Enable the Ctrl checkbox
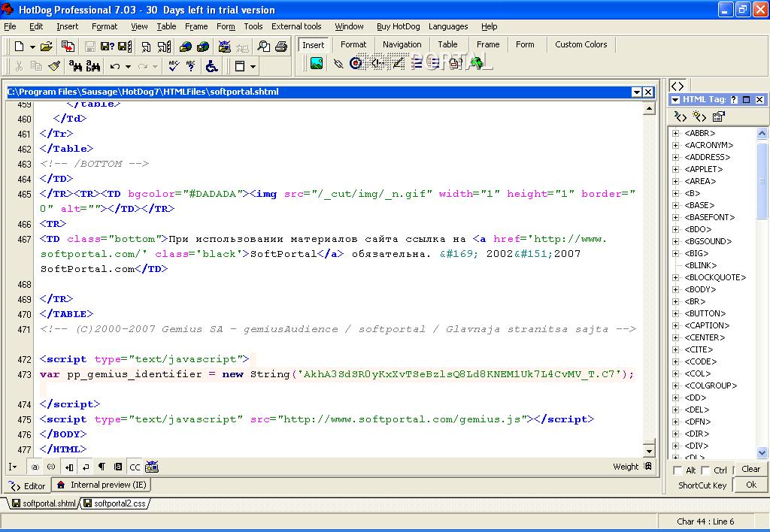This screenshot has height=532, width=770. [705, 470]
